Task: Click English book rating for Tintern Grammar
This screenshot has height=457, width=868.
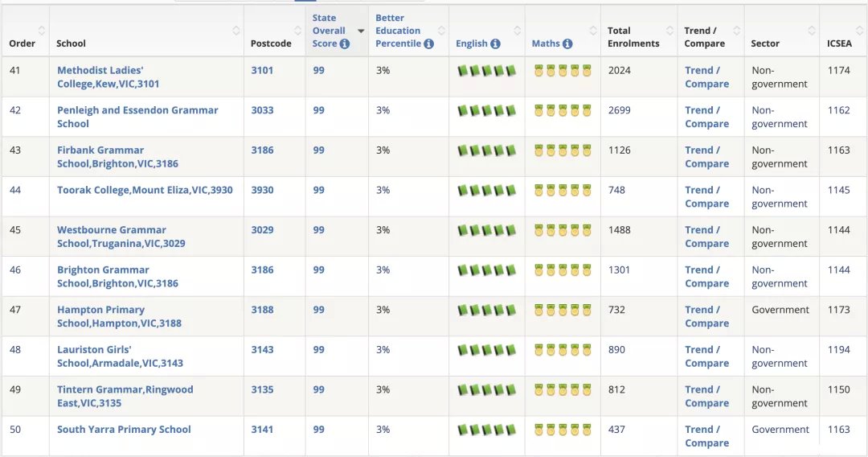Action: click(x=486, y=390)
